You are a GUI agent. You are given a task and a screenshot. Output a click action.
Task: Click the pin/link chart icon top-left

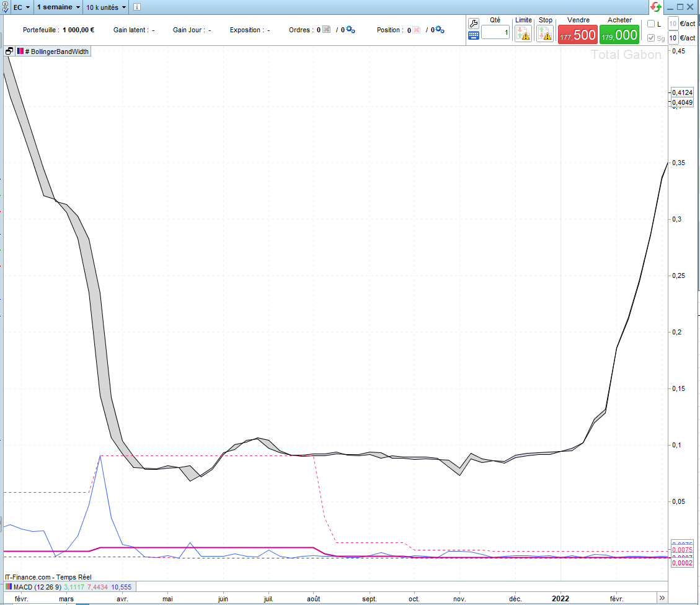pos(6,7)
